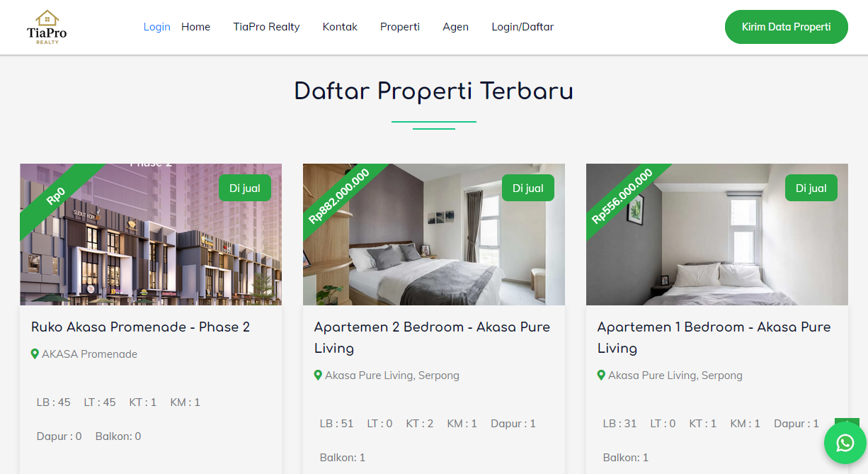This screenshot has width=868, height=474.
Task: Click the location pin on 2 Bedroom listing
Action: pos(318,375)
